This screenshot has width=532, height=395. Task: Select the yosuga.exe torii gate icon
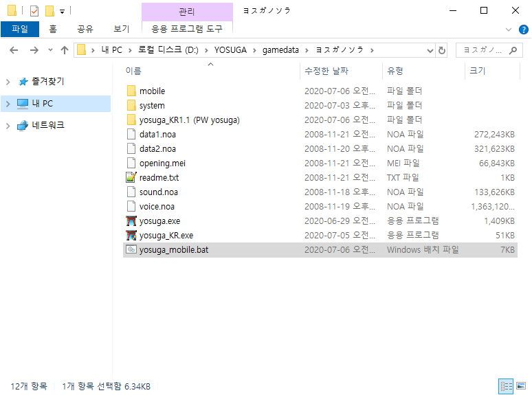point(131,221)
